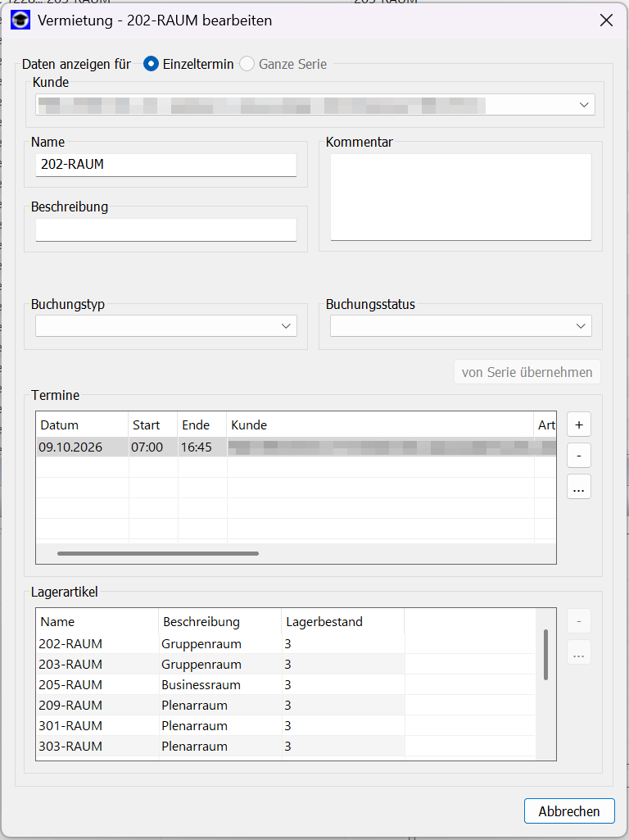The height and width of the screenshot is (840, 629).
Task: Click the Lagerartikel ellipsis button
Action: 579,652
